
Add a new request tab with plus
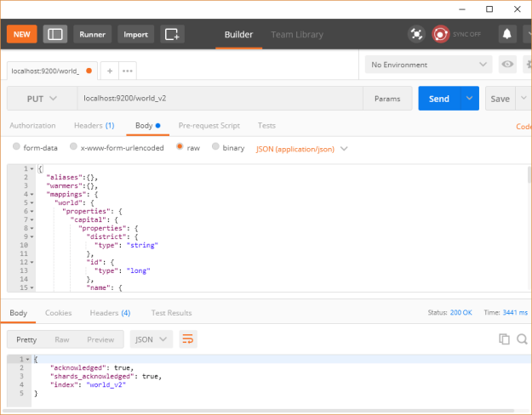[x=110, y=71]
